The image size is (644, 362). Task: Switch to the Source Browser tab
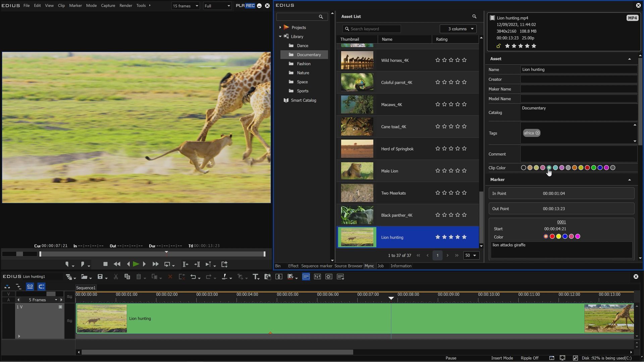pos(348,266)
